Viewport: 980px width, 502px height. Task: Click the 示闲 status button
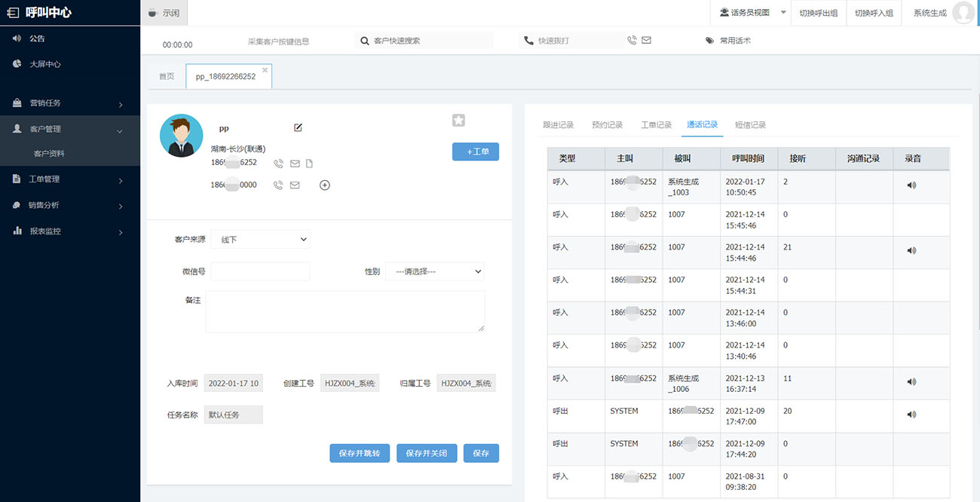coord(164,13)
